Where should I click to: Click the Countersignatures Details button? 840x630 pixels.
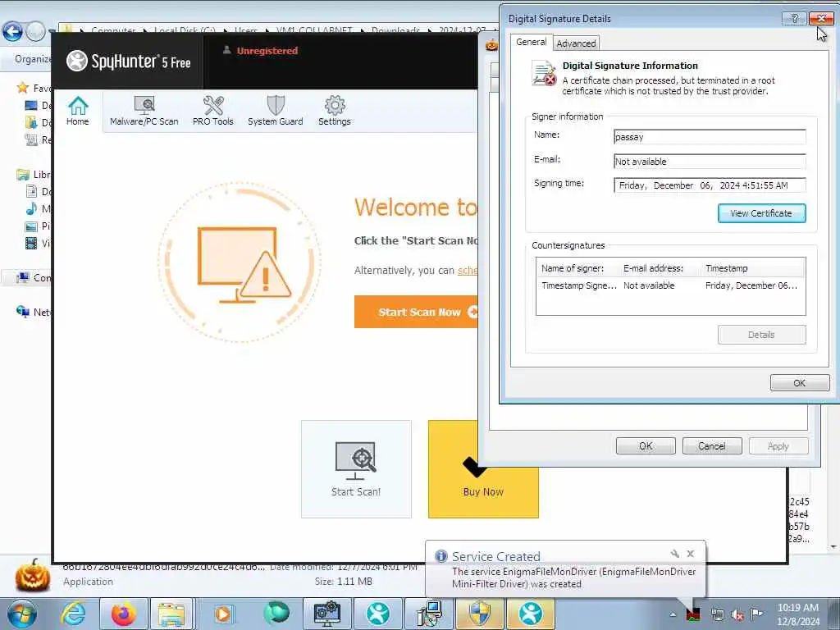[761, 335]
